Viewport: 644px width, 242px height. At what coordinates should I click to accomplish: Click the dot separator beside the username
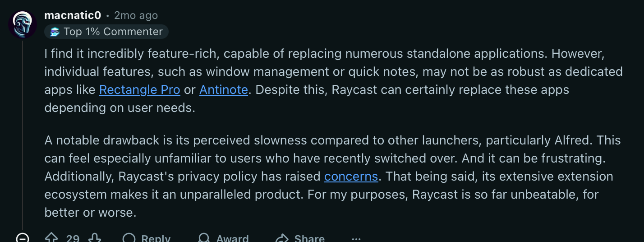click(x=107, y=16)
